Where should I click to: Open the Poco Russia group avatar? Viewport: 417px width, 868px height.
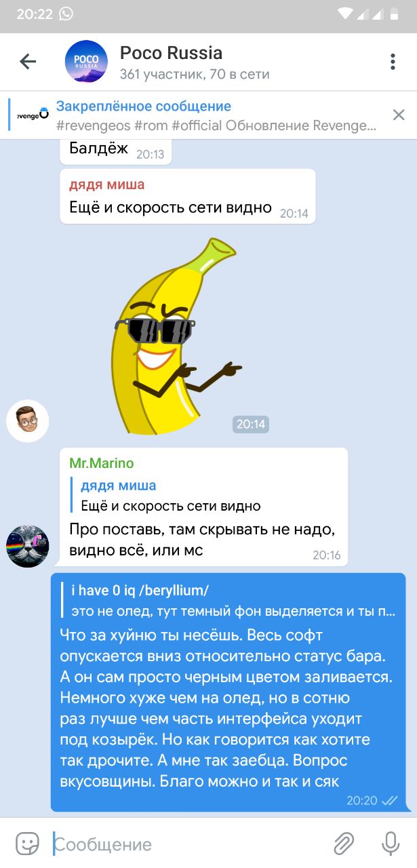pyautogui.click(x=86, y=62)
